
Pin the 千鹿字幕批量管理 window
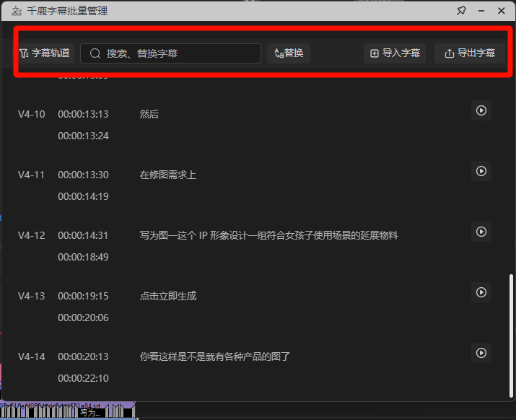(461, 11)
